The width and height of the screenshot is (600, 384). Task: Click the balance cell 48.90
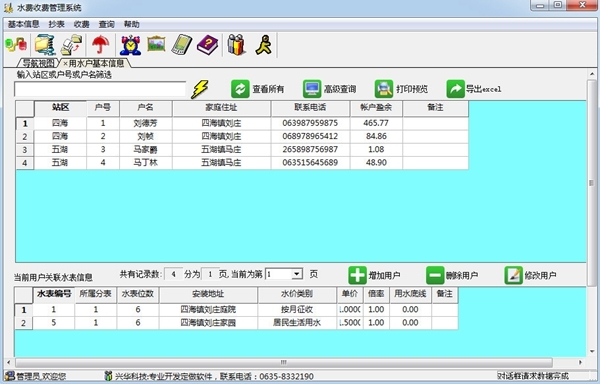376,163
